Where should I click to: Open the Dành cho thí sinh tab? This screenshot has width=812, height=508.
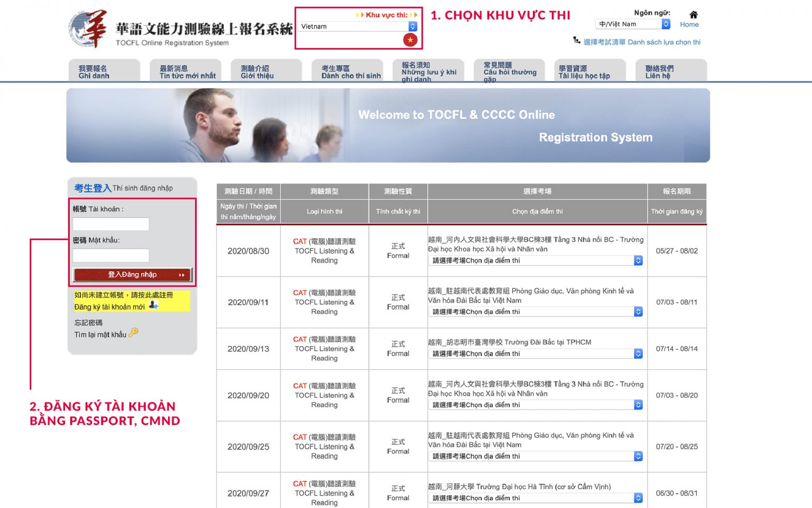click(348, 71)
